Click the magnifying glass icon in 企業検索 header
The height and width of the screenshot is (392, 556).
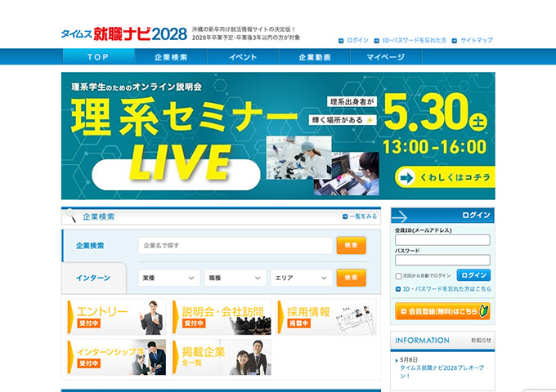pyautogui.click(x=70, y=216)
